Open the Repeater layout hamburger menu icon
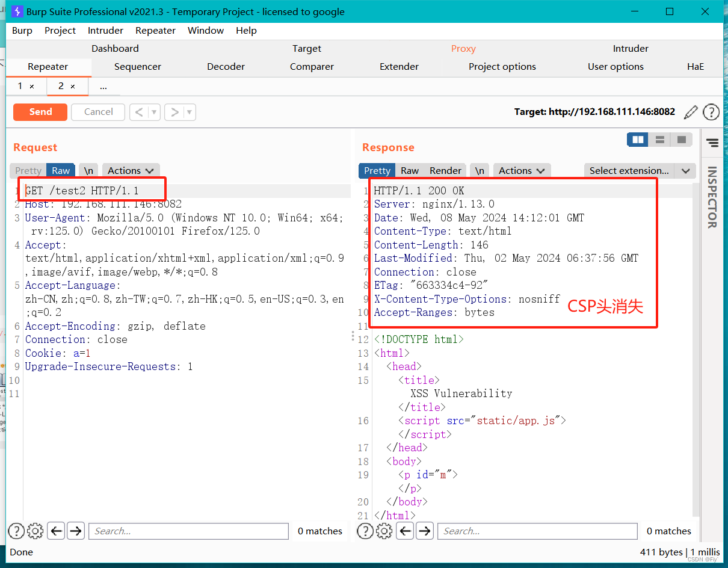The width and height of the screenshot is (728, 568). [712, 143]
